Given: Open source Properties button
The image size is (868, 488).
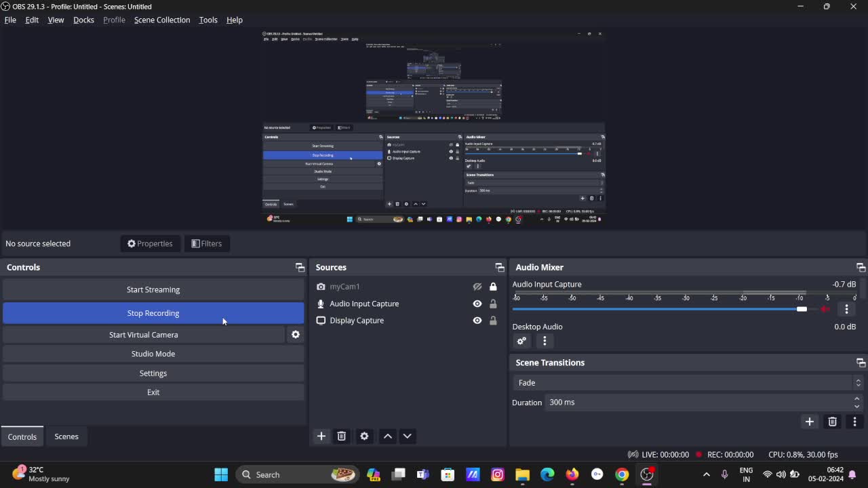Looking at the screenshot, I should [x=150, y=243].
